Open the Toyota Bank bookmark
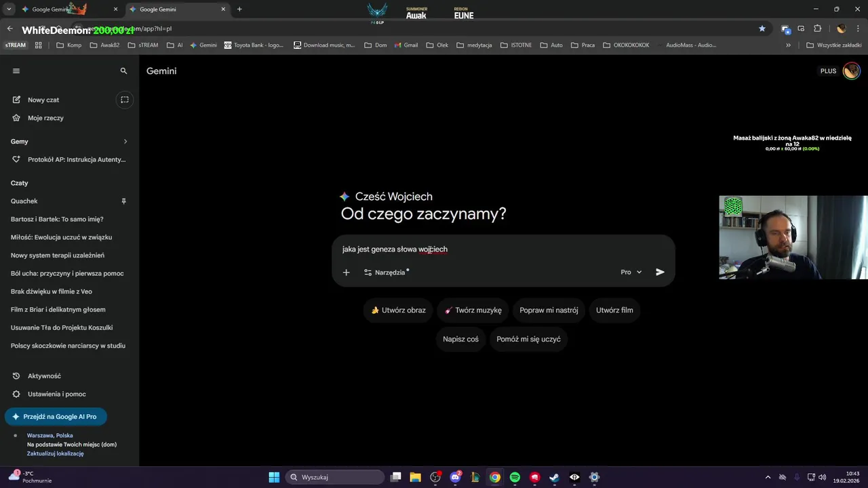 click(253, 45)
